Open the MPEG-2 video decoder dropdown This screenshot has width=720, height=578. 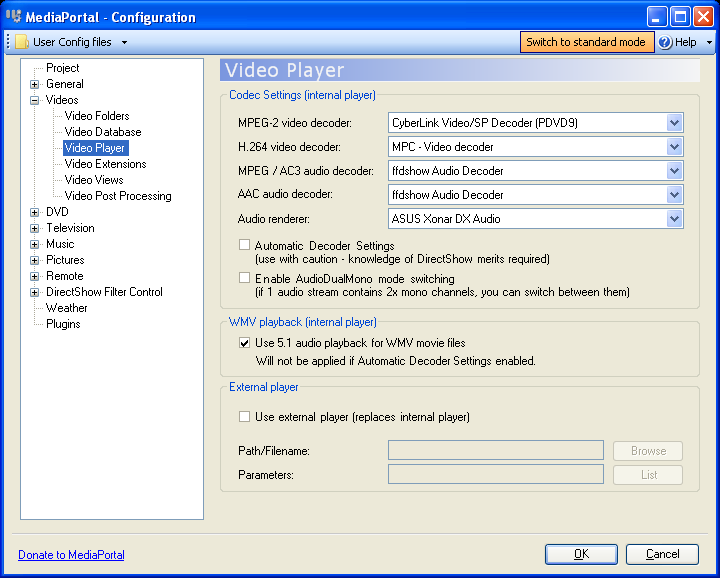tap(674, 123)
